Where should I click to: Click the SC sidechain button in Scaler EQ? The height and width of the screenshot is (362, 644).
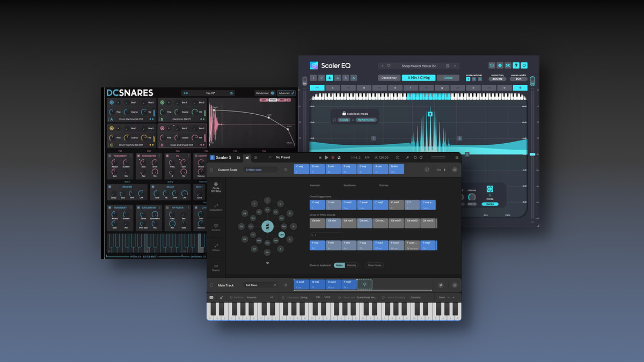click(508, 65)
